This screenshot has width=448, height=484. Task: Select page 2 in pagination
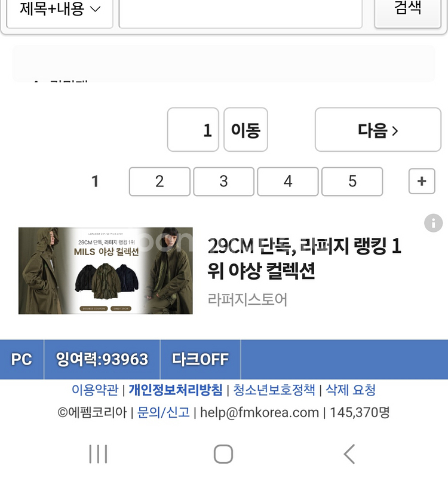(159, 182)
